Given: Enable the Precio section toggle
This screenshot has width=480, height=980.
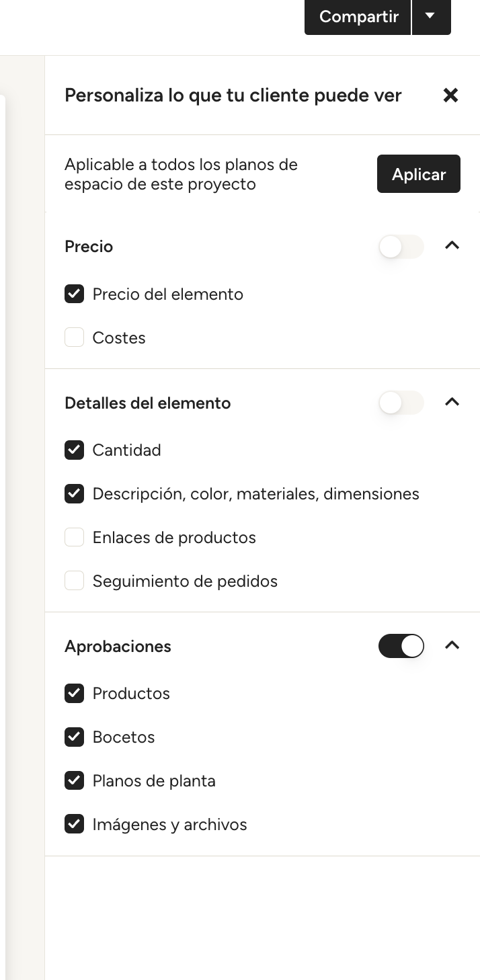Looking at the screenshot, I should tap(401, 247).
